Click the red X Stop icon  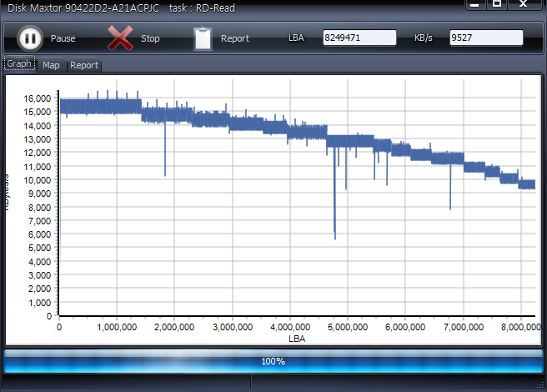pyautogui.click(x=120, y=38)
